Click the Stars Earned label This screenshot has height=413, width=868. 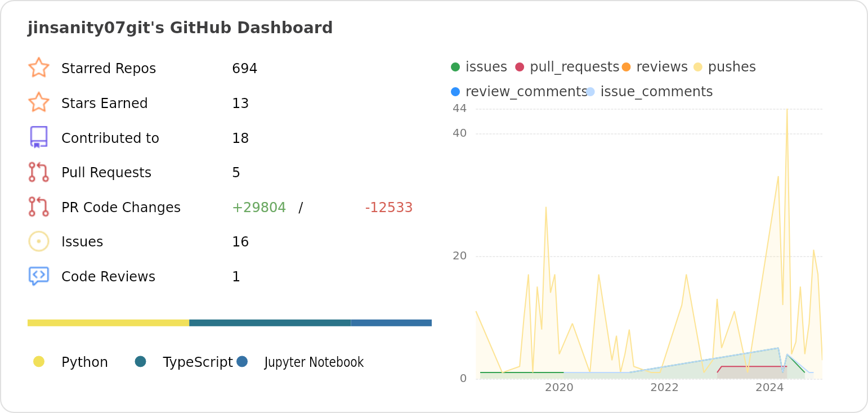point(105,104)
